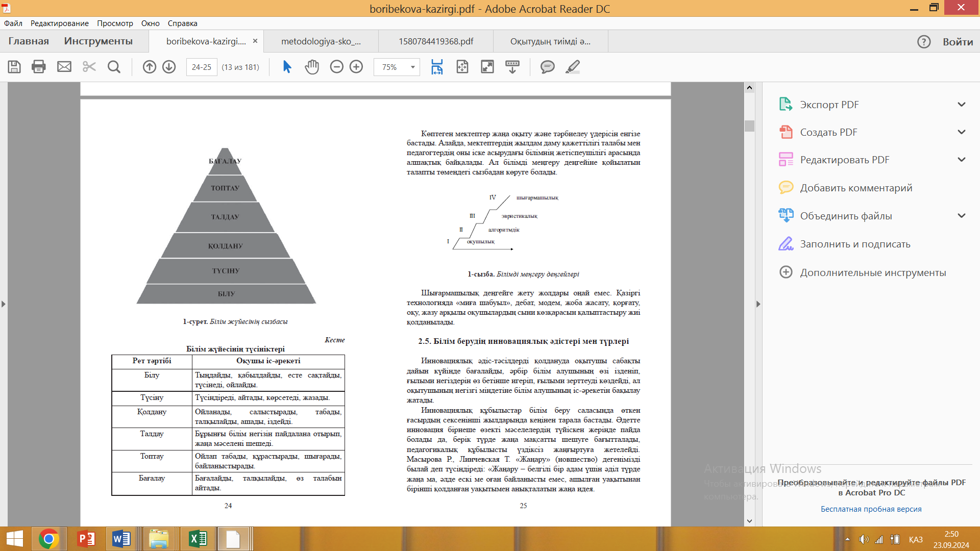
Task: Click the Print icon in toolbar
Action: click(x=39, y=67)
